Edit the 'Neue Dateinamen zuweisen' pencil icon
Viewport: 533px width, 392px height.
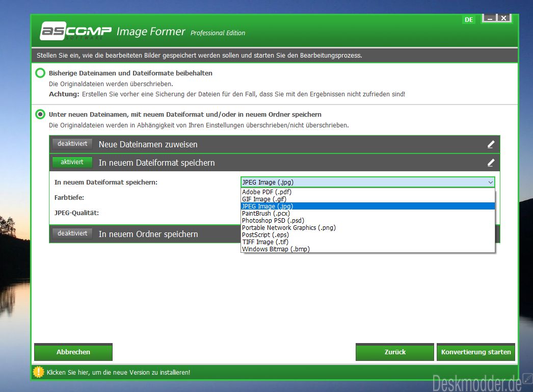pyautogui.click(x=491, y=144)
